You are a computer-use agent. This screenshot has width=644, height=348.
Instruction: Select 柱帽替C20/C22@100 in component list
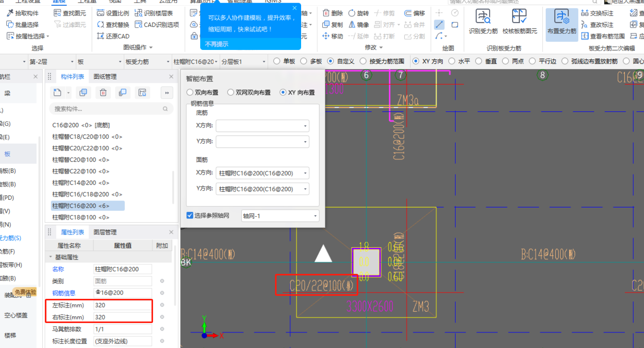click(x=88, y=148)
